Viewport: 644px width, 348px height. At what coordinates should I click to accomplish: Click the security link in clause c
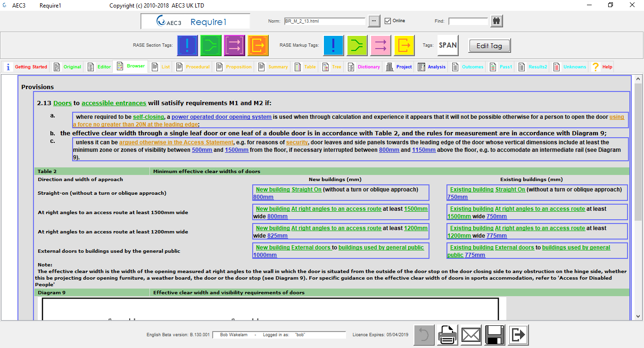pyautogui.click(x=297, y=142)
